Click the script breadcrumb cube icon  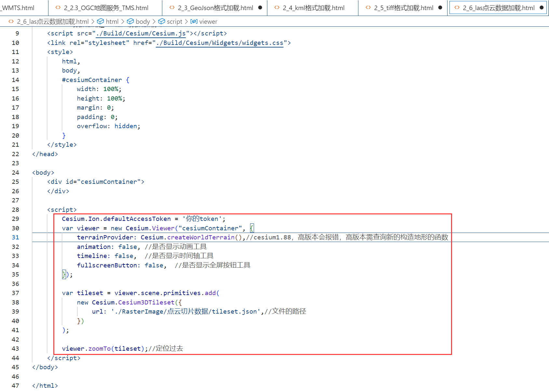(162, 21)
